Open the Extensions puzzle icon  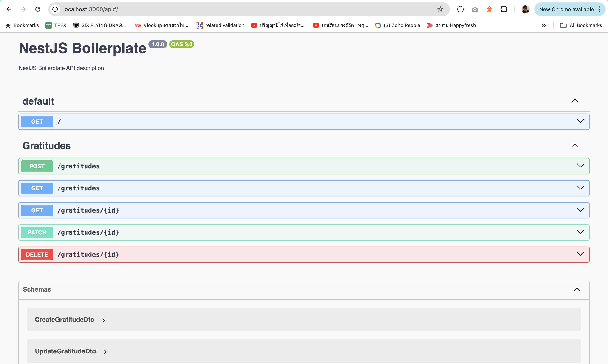[x=504, y=9]
